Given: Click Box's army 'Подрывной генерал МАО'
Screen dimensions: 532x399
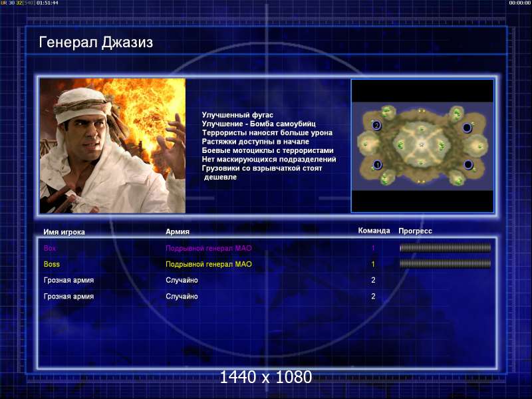Looking at the screenshot, I should [209, 248].
